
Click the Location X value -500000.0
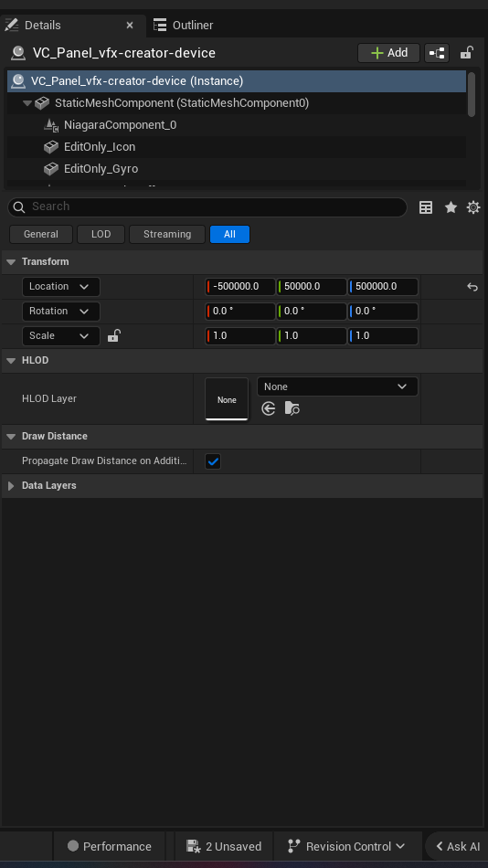[240, 287]
